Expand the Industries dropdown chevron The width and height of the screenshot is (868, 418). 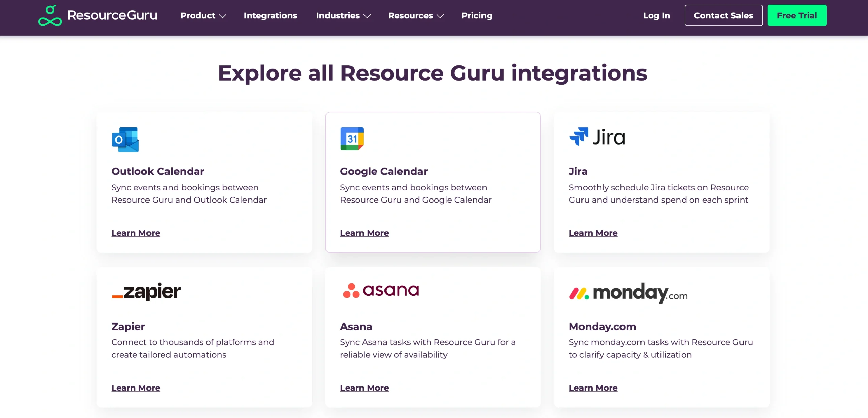[x=367, y=16]
